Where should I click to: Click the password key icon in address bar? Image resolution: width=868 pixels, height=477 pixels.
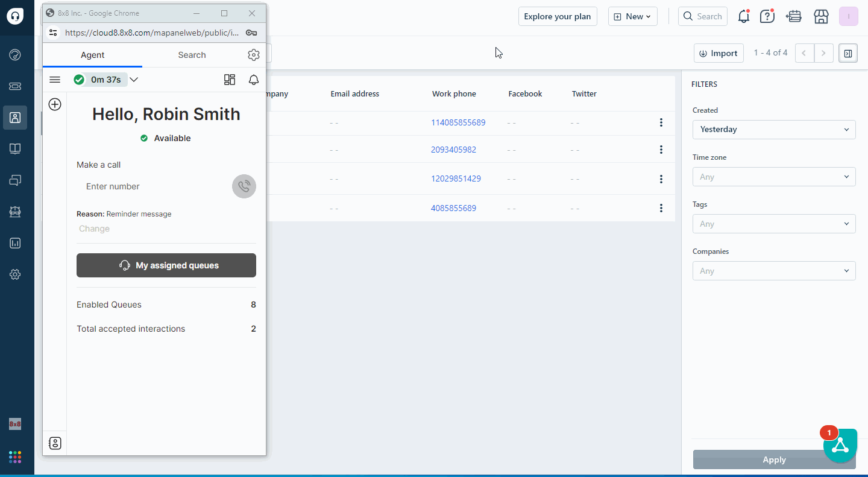click(251, 33)
